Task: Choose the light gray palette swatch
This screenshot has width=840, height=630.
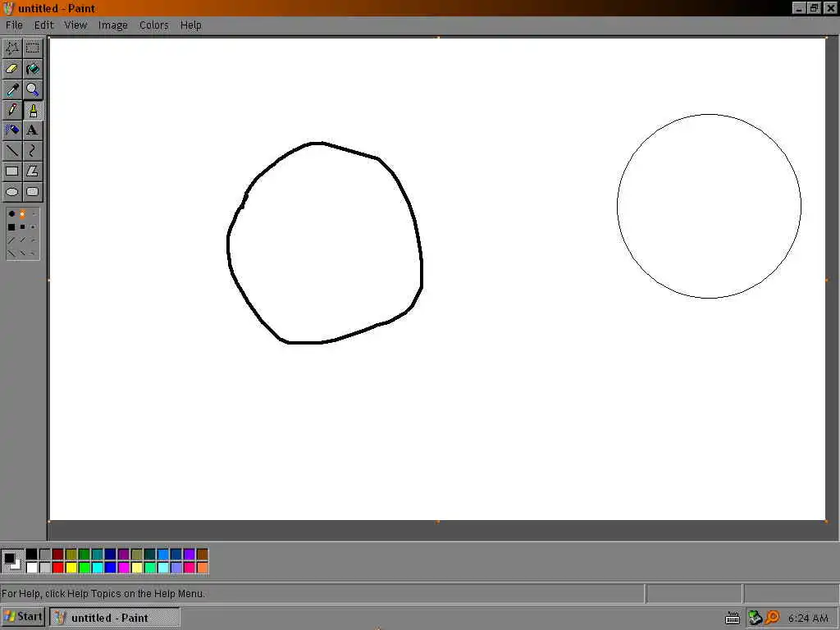Action: [45, 568]
